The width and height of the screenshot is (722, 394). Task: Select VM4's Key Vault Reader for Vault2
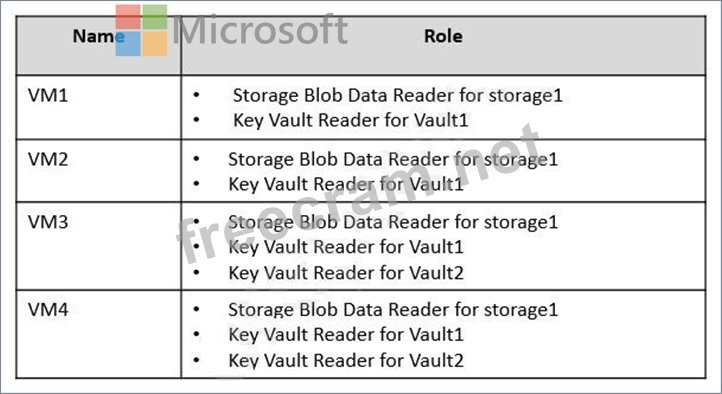click(346, 360)
